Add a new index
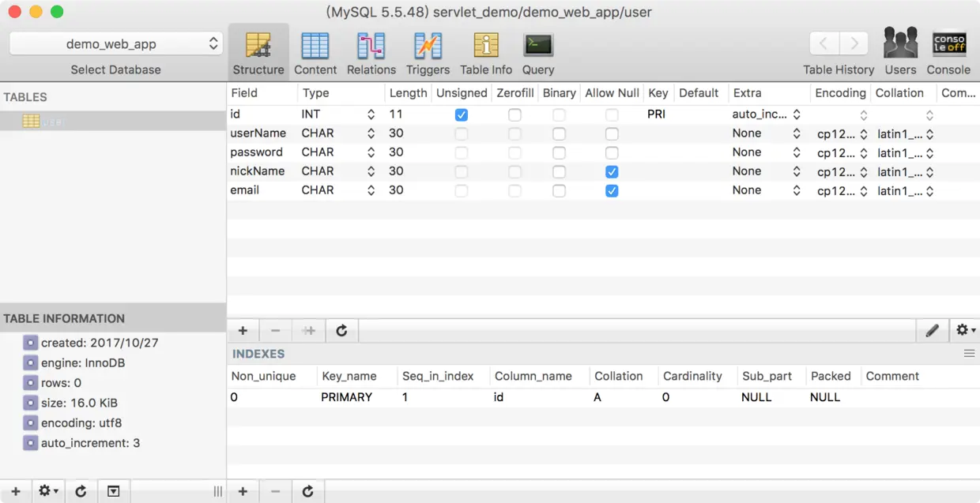This screenshot has width=980, height=503. click(243, 491)
